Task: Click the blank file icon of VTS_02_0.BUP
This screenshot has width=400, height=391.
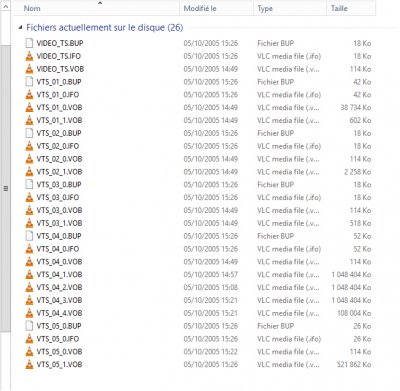Action: [29, 133]
